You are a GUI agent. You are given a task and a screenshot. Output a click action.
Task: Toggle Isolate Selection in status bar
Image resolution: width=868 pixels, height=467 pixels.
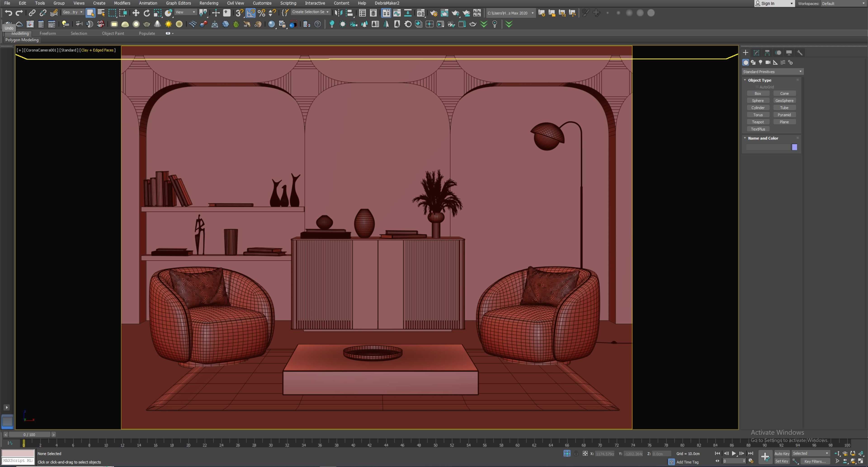pyautogui.click(x=567, y=453)
